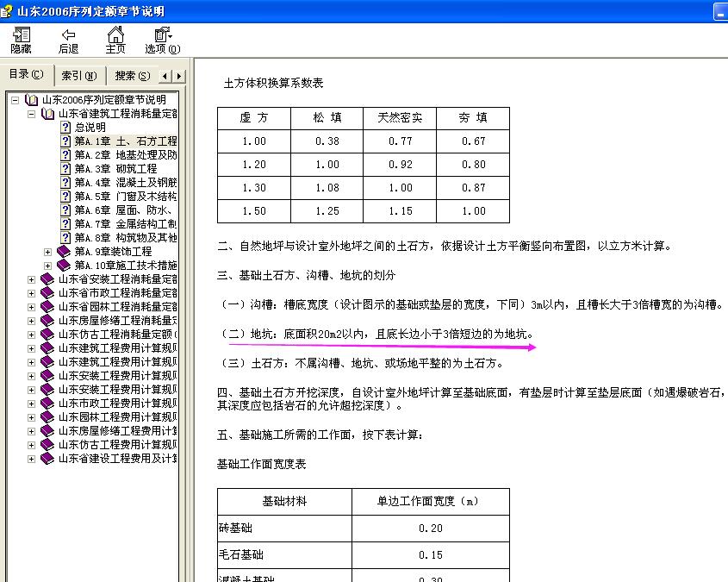Click the Hide (隐藏) toolbar icon
728x582 pixels.
(21, 34)
